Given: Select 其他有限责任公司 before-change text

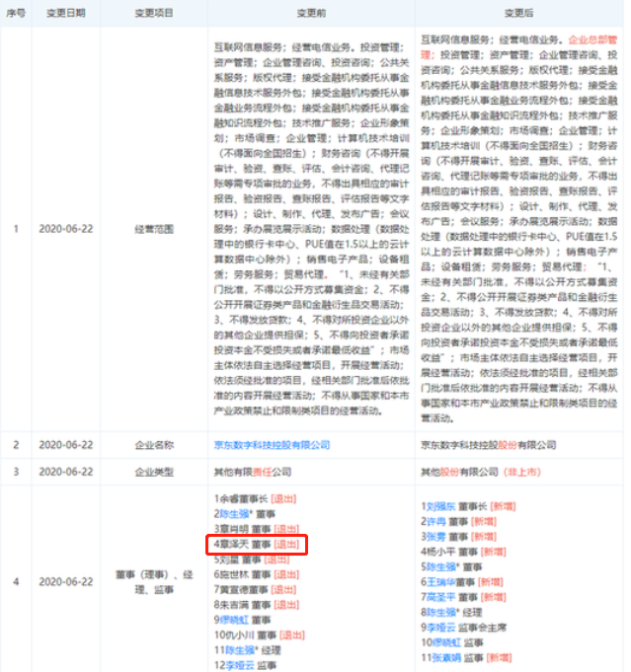Looking at the screenshot, I should tap(253, 472).
